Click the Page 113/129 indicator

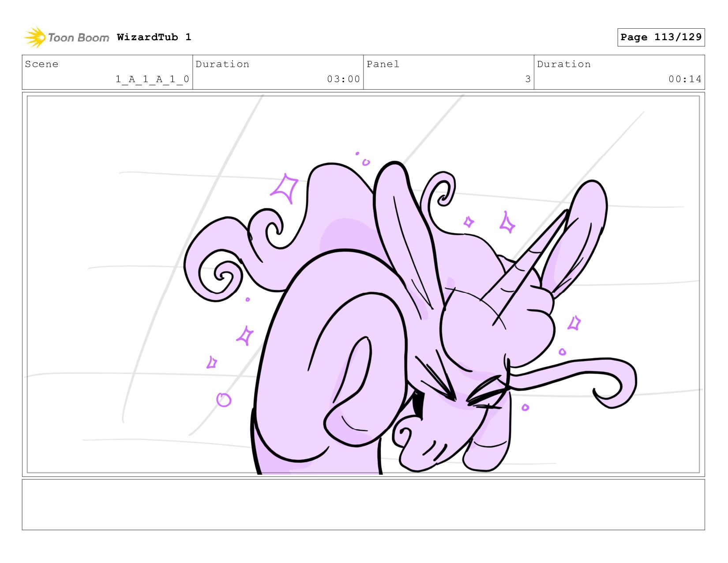(x=661, y=37)
